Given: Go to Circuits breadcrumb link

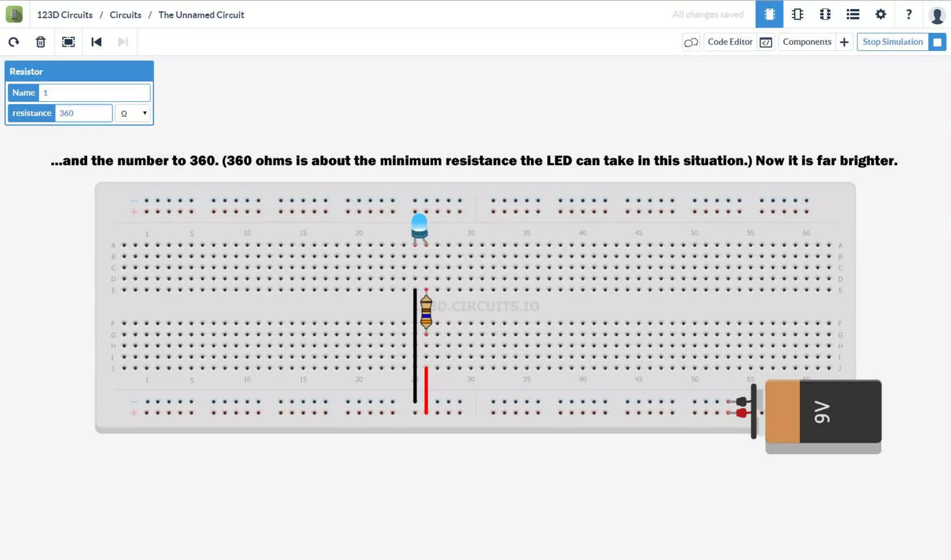Looking at the screenshot, I should pos(125,15).
